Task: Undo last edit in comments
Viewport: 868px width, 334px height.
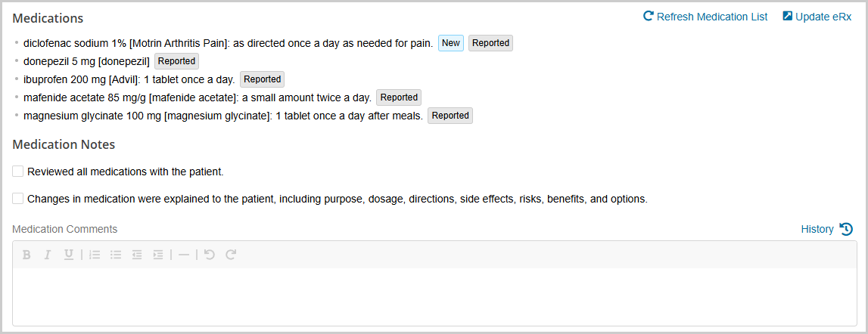Action: [x=210, y=255]
